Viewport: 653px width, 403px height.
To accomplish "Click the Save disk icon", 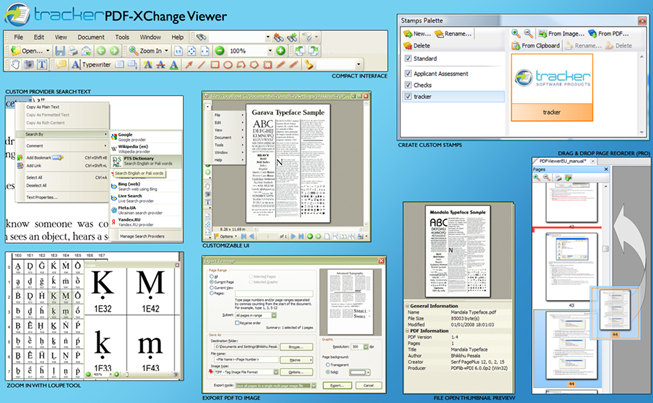I will (x=60, y=51).
